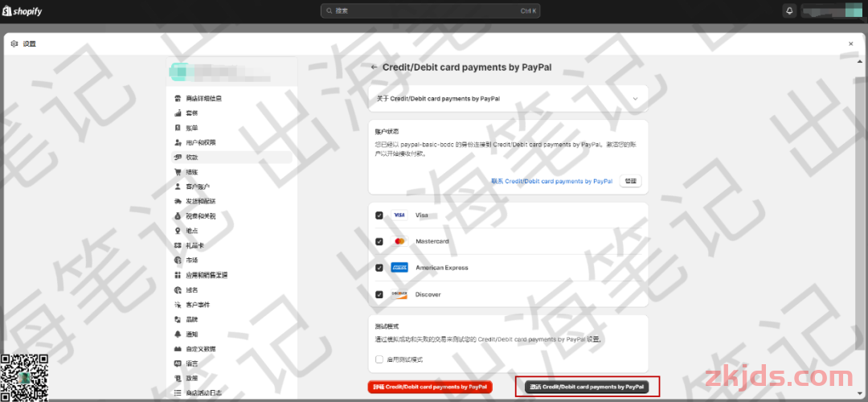Click the Visa card logo
868x402 pixels.
(x=399, y=215)
